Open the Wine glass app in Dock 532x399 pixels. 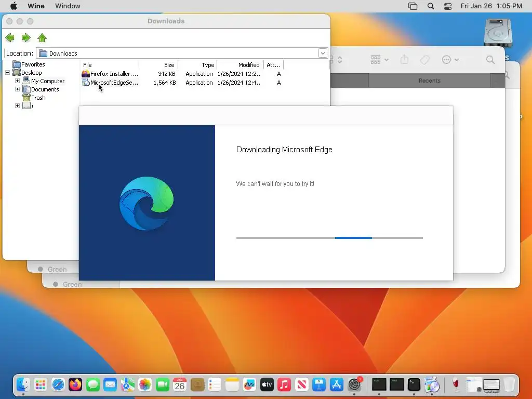456,384
